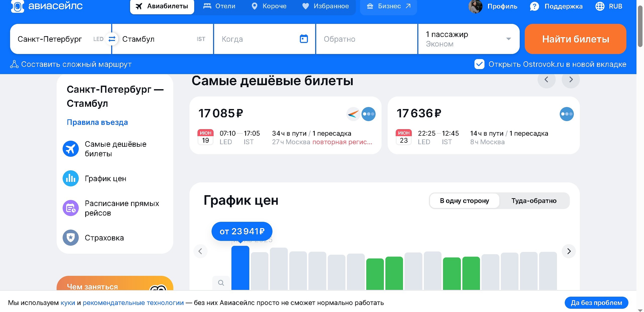Open the Правила въезда link
This screenshot has height=312, width=644.
coord(97,122)
